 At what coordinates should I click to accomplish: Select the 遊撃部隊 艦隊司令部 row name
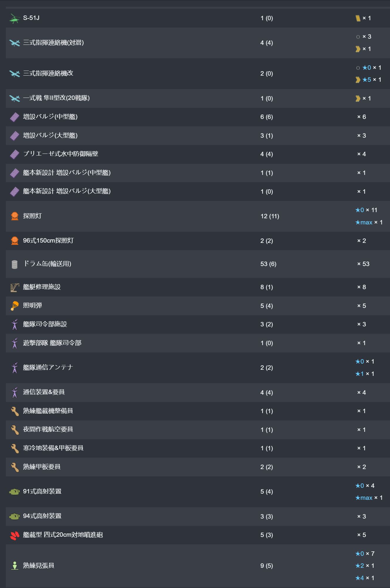(x=52, y=343)
